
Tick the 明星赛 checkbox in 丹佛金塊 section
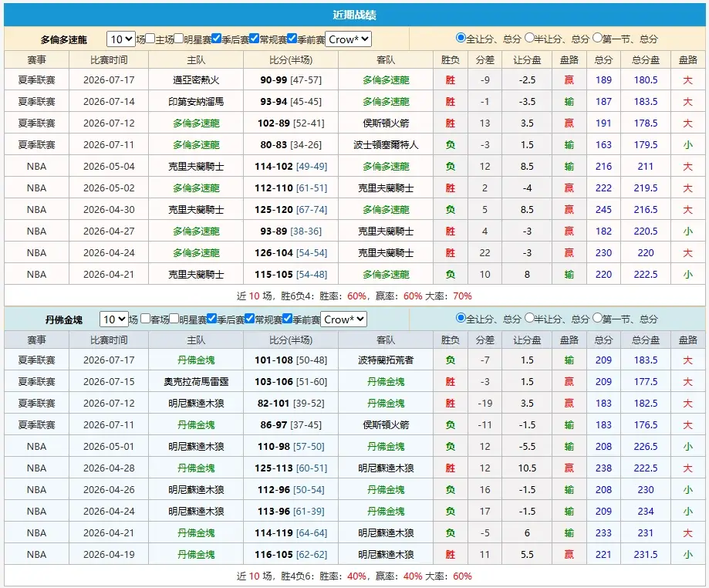174,319
